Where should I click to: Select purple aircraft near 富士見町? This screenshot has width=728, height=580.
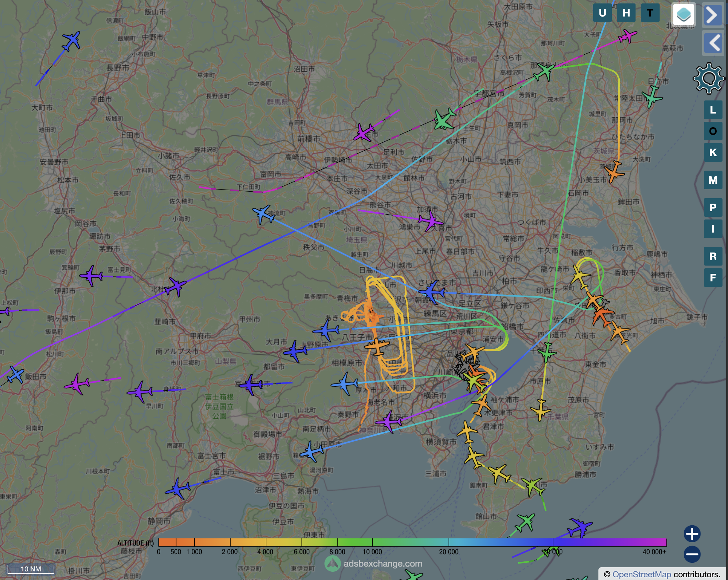coord(91,275)
